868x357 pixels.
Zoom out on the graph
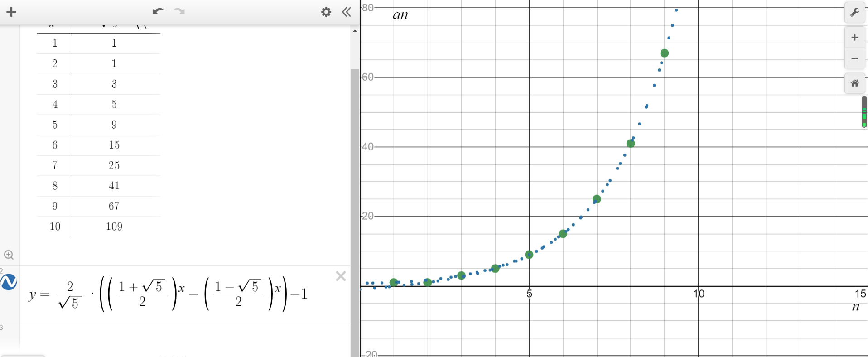(855, 58)
